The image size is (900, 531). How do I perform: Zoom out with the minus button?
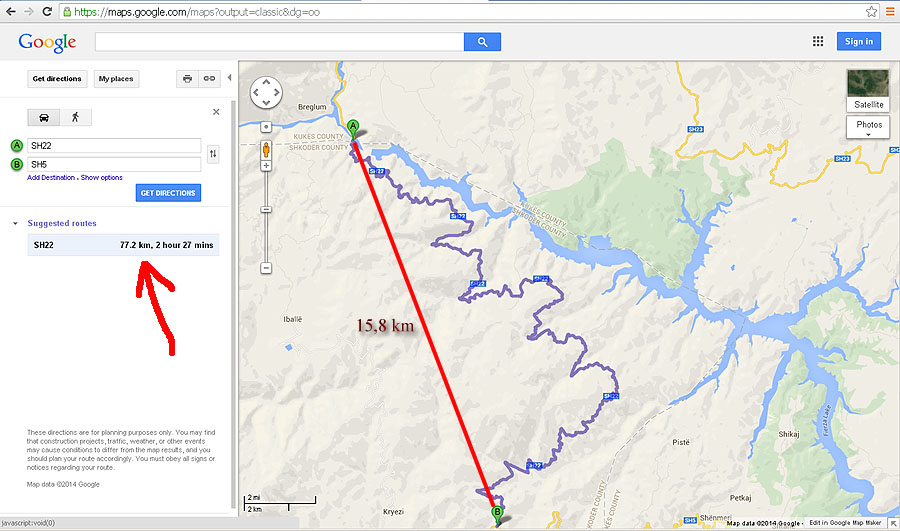(x=266, y=268)
